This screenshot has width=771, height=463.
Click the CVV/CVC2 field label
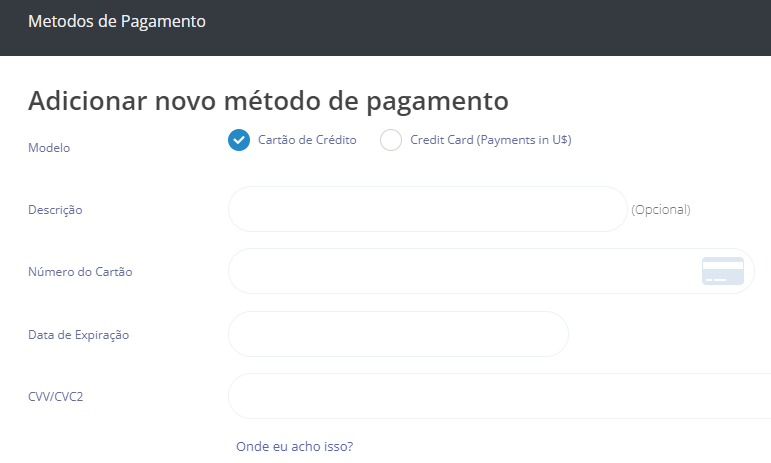[x=56, y=397]
